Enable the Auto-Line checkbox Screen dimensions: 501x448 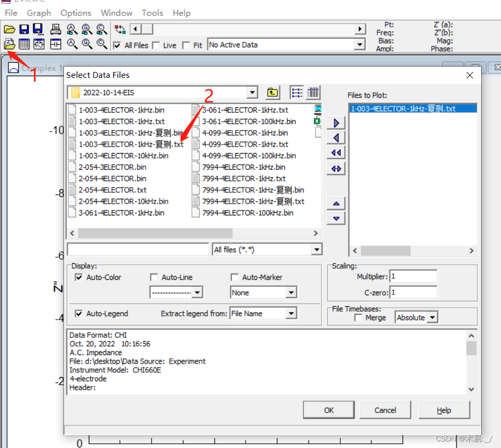point(154,277)
